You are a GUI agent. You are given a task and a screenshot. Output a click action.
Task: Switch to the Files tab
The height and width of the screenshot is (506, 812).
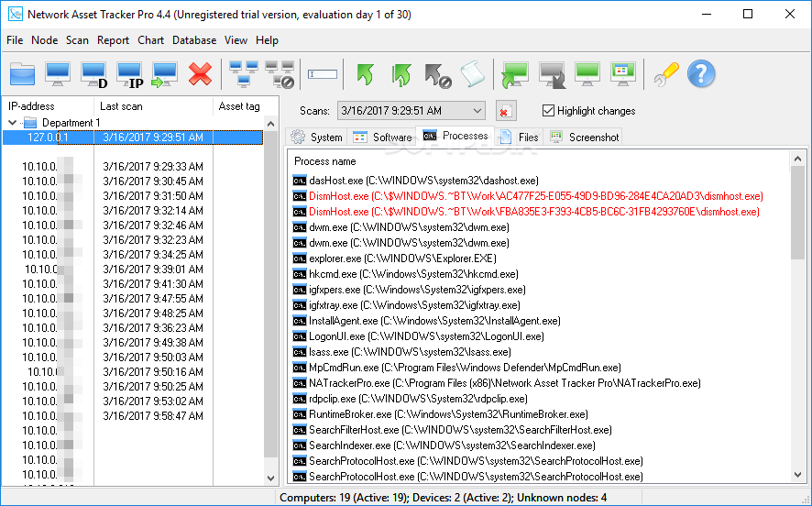pos(520,137)
